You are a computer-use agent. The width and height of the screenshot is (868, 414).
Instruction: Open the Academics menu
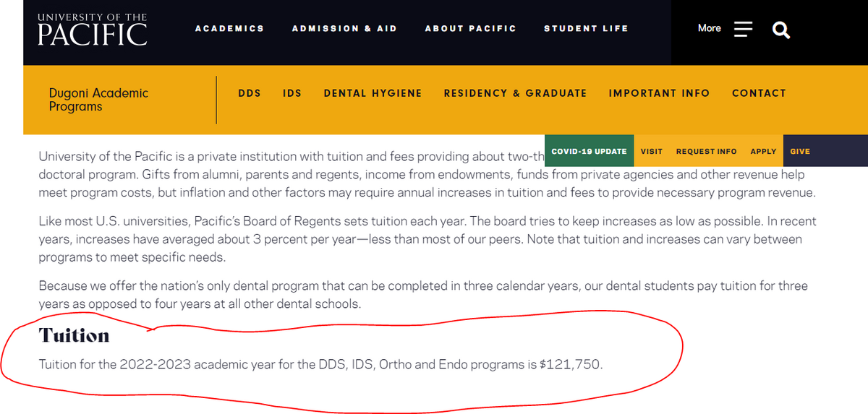pos(229,29)
